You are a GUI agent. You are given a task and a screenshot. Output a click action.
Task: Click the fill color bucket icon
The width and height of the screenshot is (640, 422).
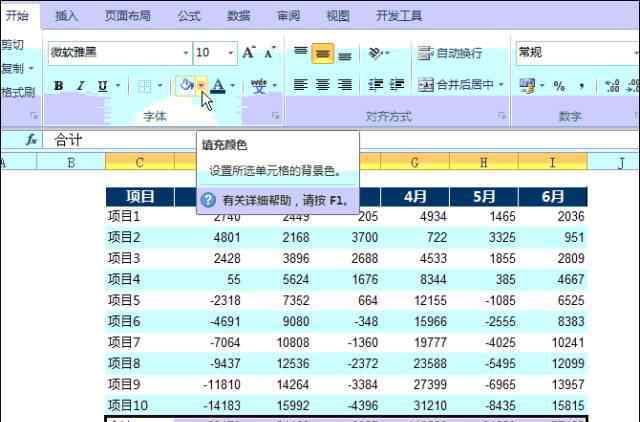click(x=186, y=86)
